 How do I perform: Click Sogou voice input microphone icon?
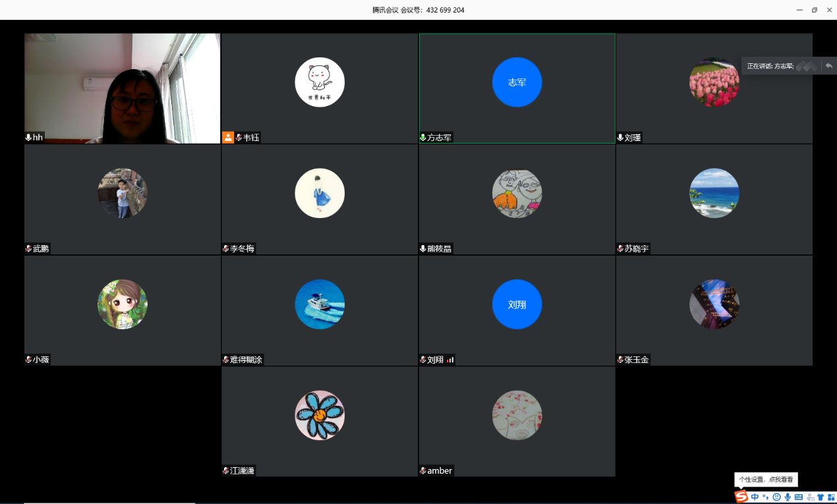pos(788,497)
